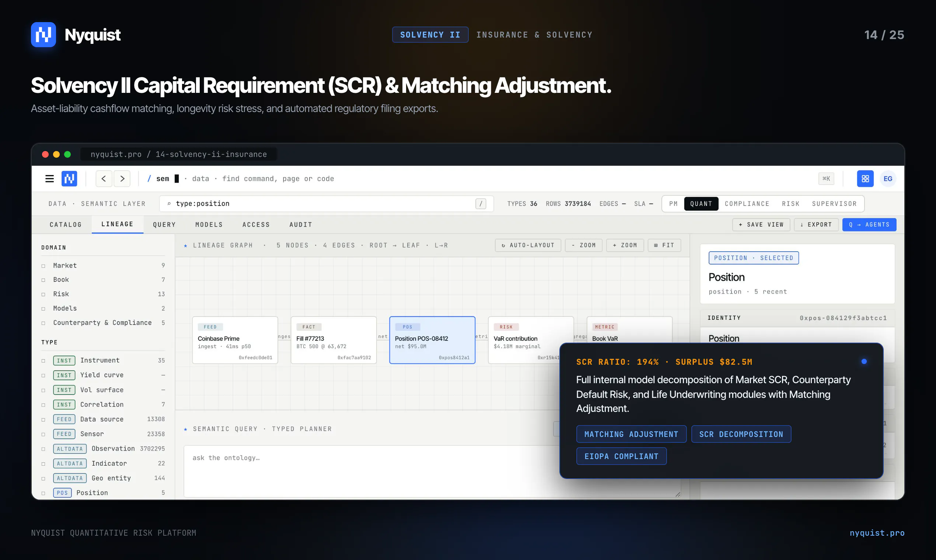
Task: Go back with the left chevron button
Action: point(104,178)
